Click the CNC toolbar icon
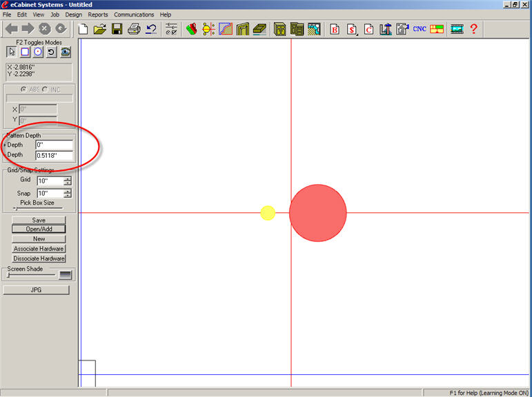The image size is (532, 397). [x=420, y=29]
